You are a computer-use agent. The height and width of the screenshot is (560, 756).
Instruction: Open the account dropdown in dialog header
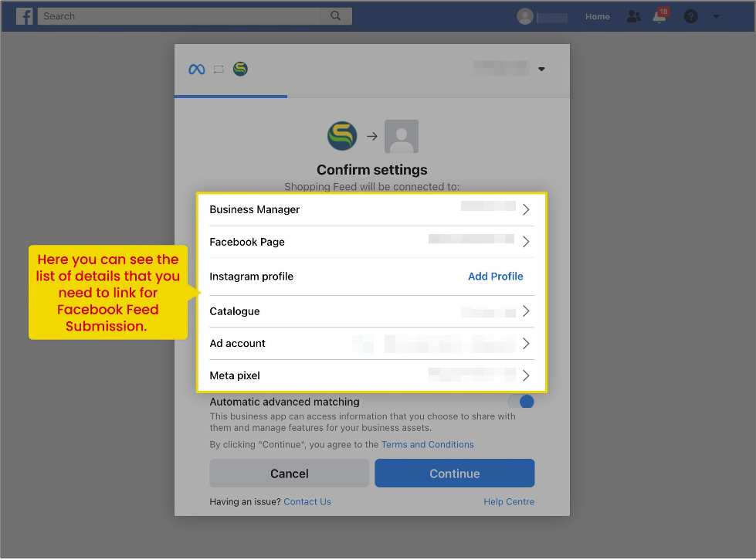pyautogui.click(x=541, y=69)
